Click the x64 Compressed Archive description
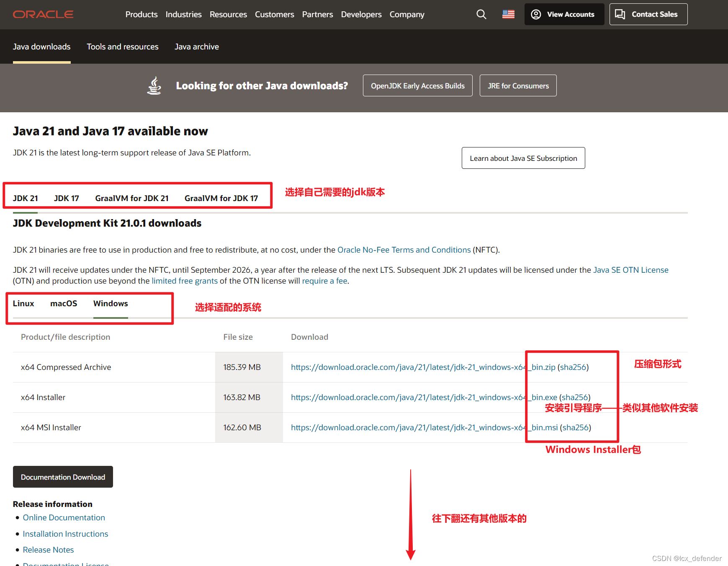 tap(66, 367)
